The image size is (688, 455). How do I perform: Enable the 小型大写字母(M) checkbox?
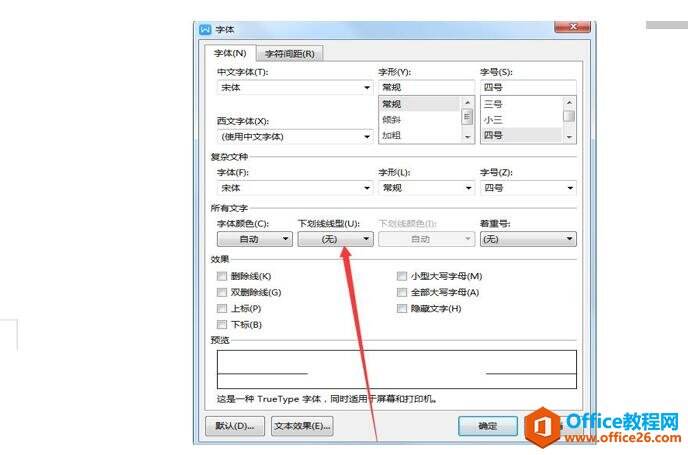pyautogui.click(x=401, y=276)
